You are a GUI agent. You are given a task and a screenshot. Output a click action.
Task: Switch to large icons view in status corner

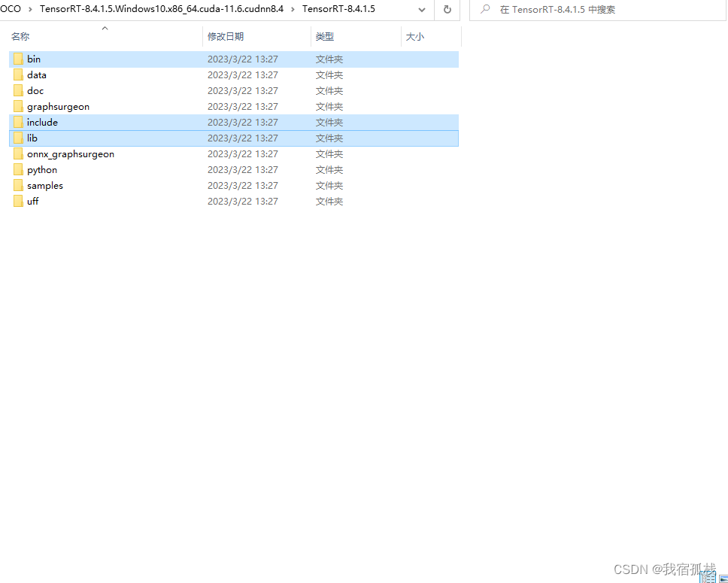pyautogui.click(x=723, y=578)
